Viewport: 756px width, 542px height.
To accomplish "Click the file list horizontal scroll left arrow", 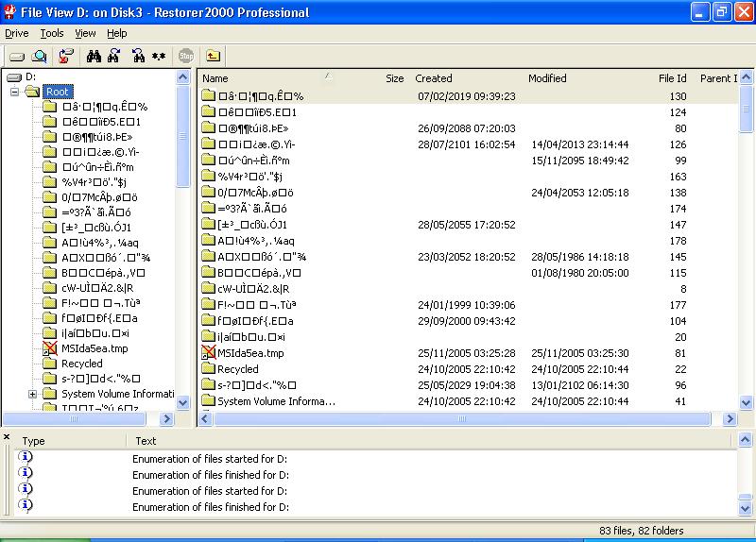I will (x=205, y=418).
